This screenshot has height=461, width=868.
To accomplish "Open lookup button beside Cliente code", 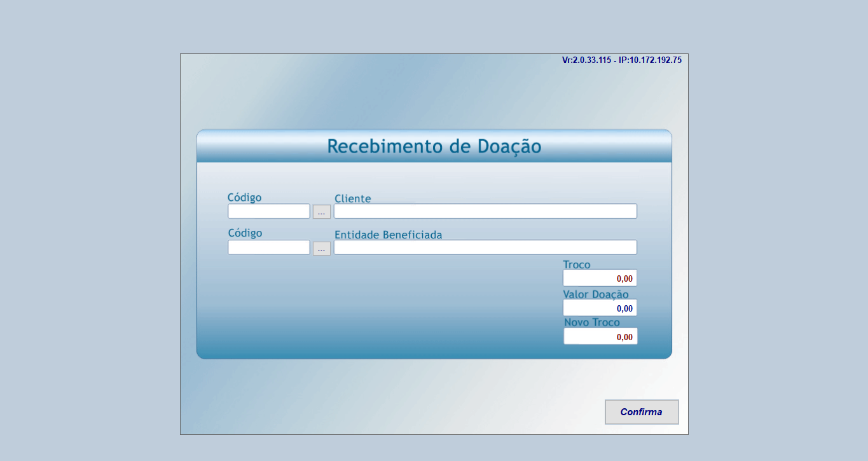I will point(322,212).
